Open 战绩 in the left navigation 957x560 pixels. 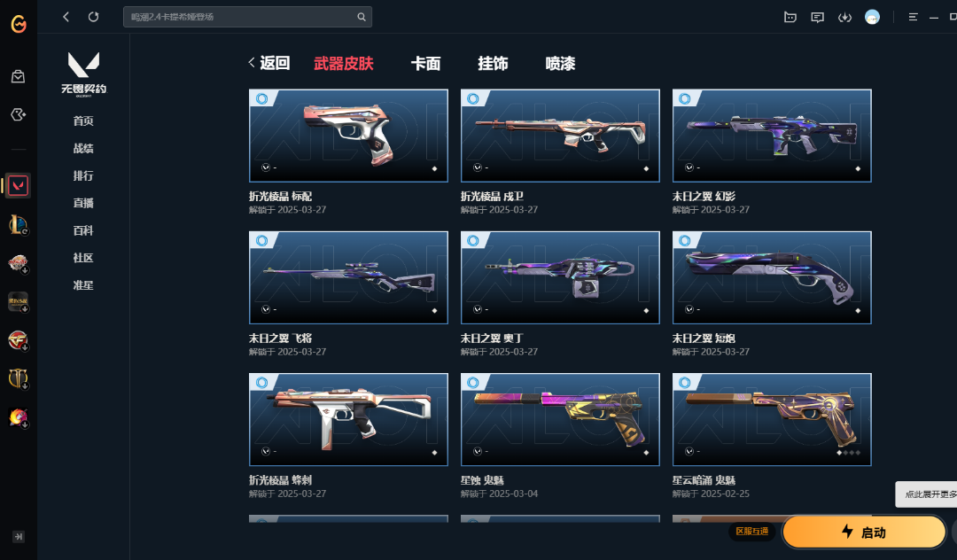coord(83,148)
